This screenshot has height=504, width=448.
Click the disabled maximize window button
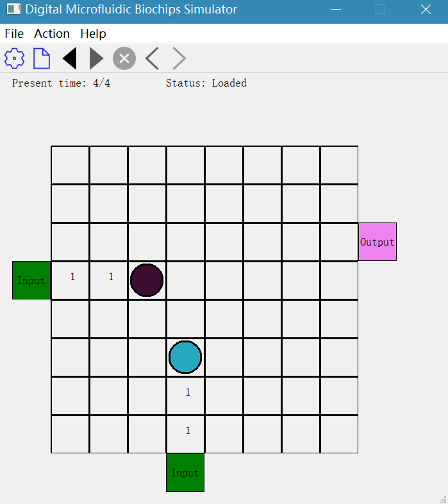point(381,10)
